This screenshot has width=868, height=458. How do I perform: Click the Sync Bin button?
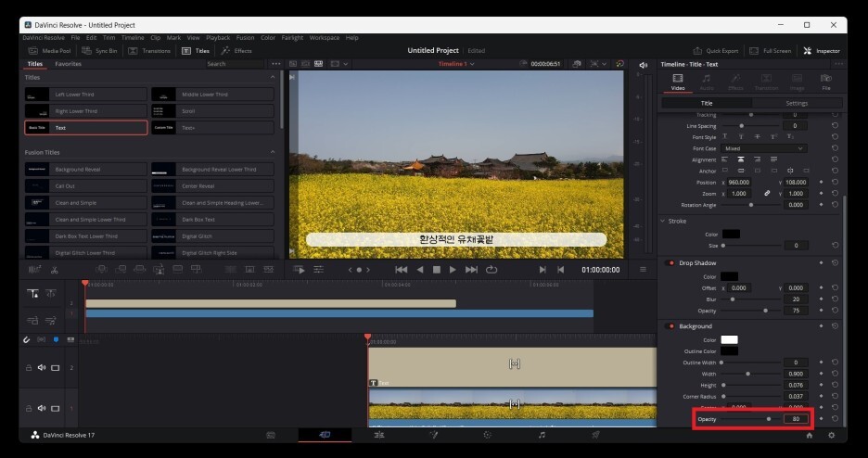pyautogui.click(x=99, y=51)
